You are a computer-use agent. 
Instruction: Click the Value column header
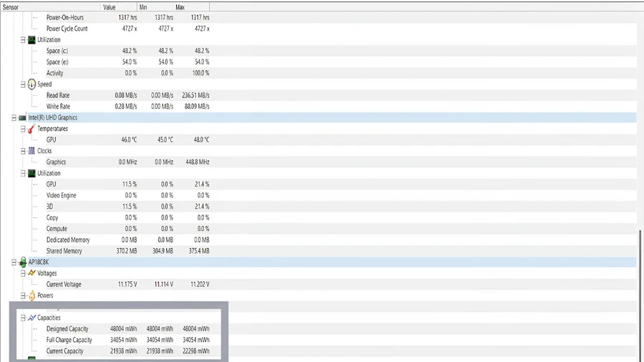(119, 7)
